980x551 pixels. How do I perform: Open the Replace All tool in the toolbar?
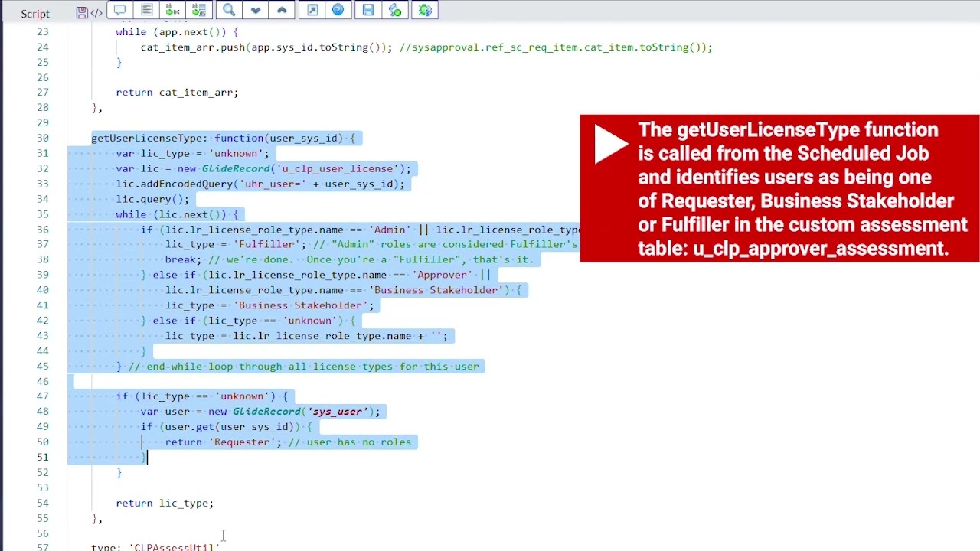coord(199,10)
